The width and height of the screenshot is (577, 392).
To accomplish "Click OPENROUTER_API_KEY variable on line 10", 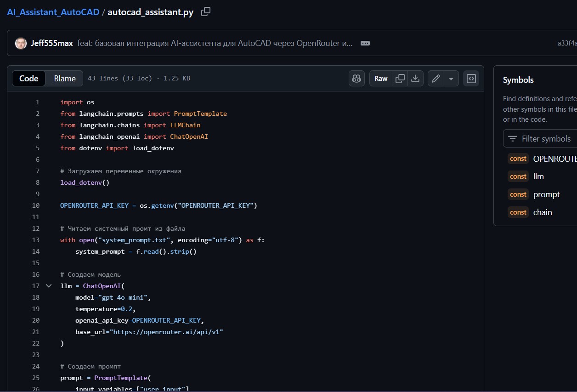I will point(94,205).
